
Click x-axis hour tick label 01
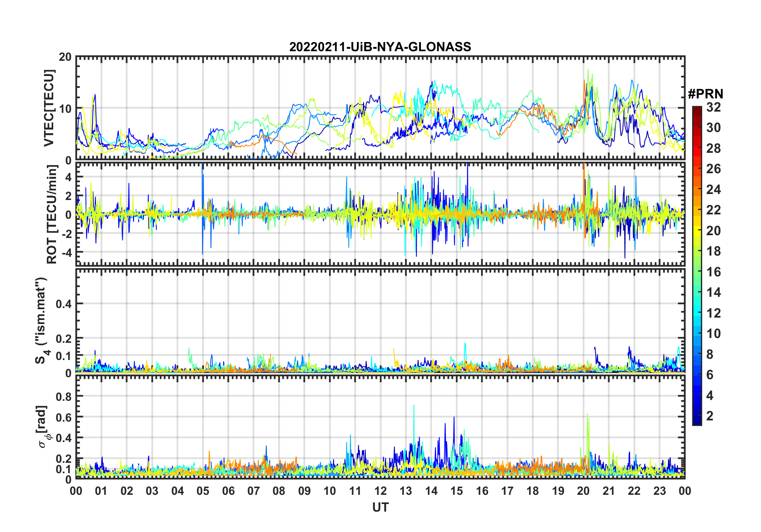click(101, 491)
